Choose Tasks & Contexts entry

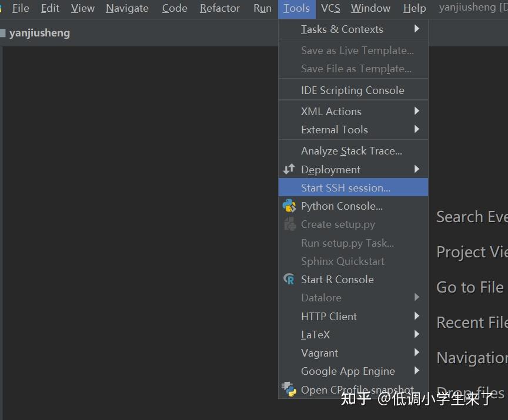click(x=353, y=29)
